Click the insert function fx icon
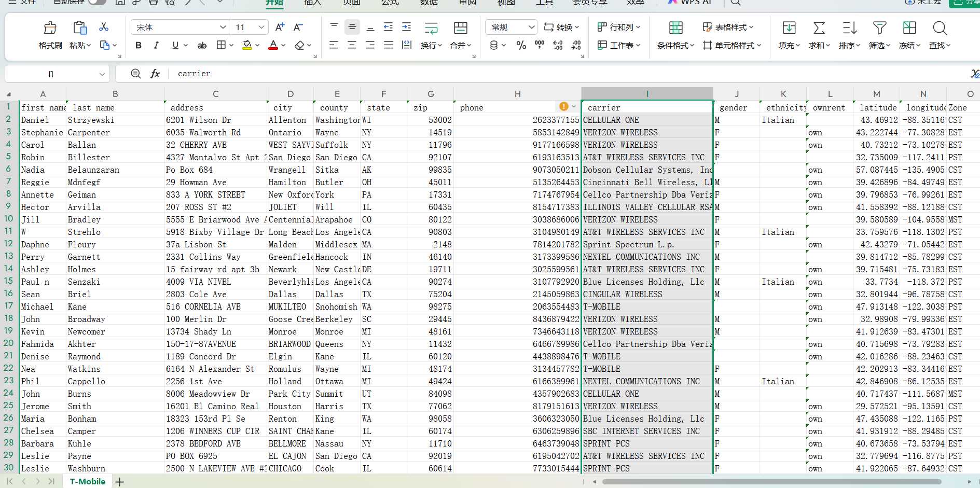 [x=155, y=74]
